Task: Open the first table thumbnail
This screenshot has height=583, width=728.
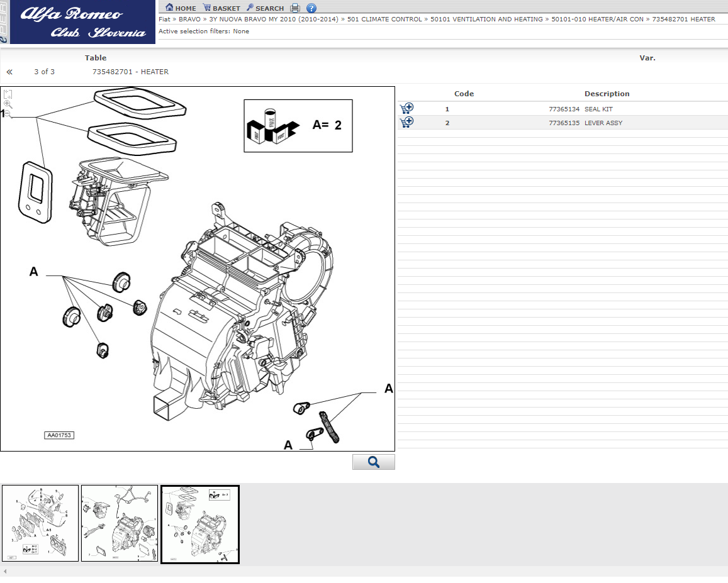Action: (x=40, y=523)
